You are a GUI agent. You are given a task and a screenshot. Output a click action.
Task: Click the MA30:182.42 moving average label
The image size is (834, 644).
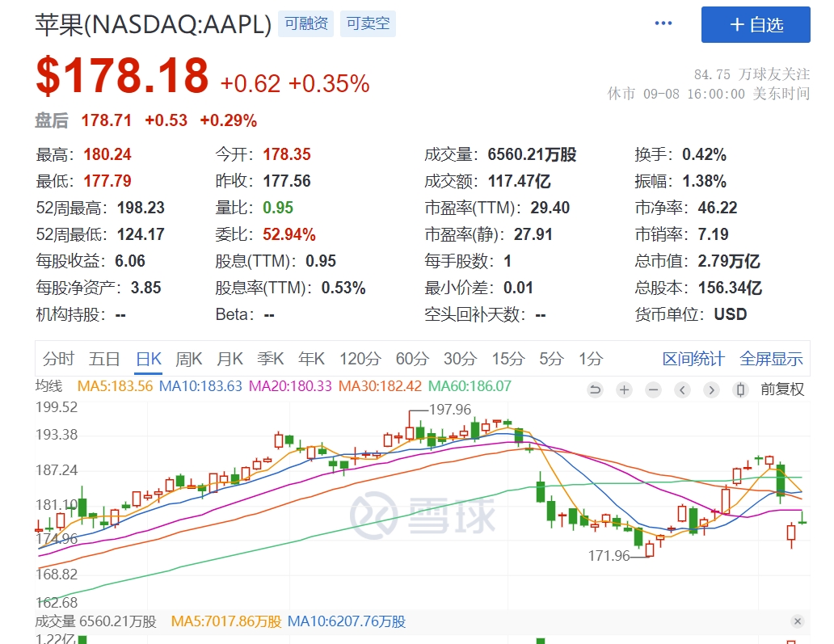[x=381, y=386]
